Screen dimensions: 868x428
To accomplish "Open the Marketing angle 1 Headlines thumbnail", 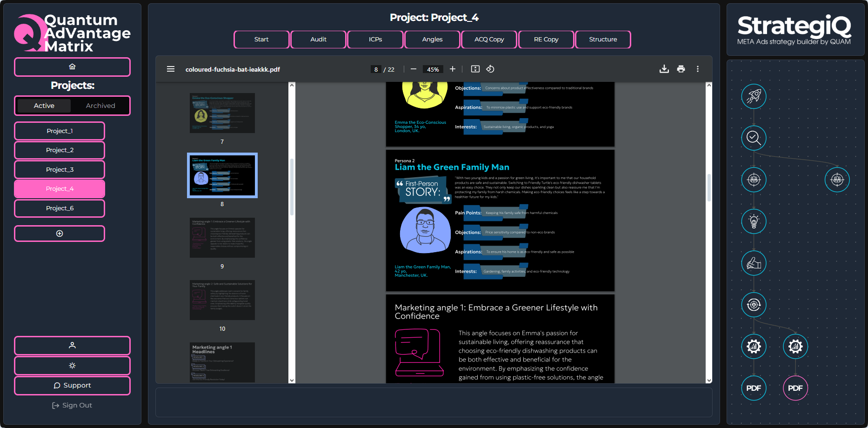I will 222,362.
